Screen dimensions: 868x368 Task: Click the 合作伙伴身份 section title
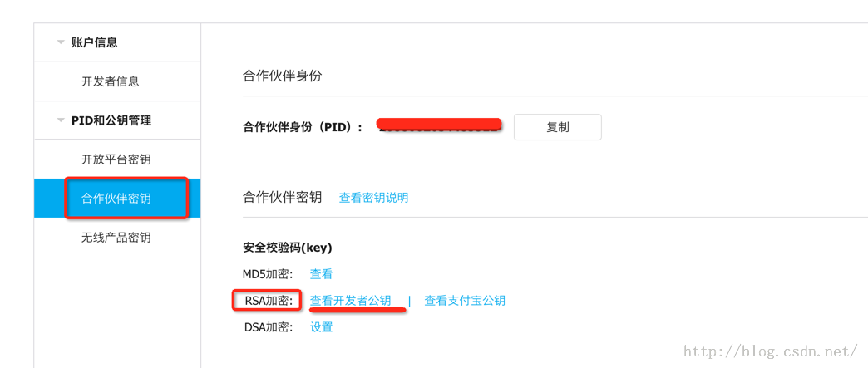coord(282,76)
